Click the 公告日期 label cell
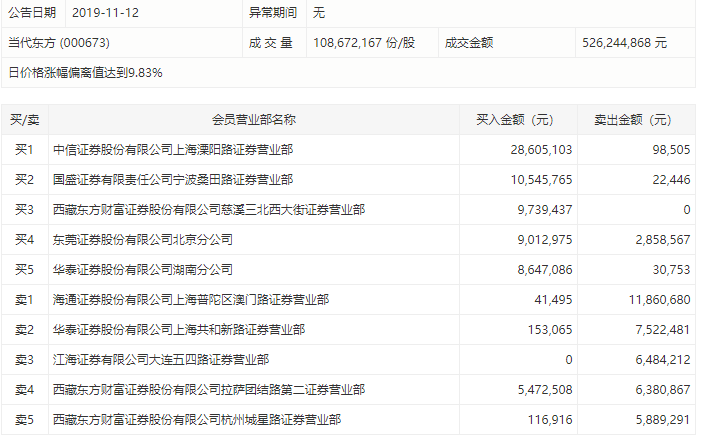 [32, 13]
